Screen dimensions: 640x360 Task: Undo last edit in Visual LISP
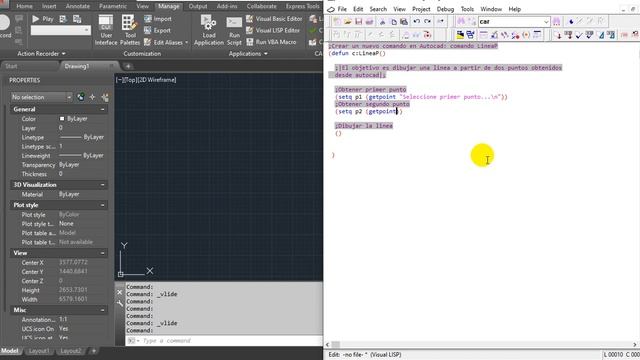tap(416, 21)
